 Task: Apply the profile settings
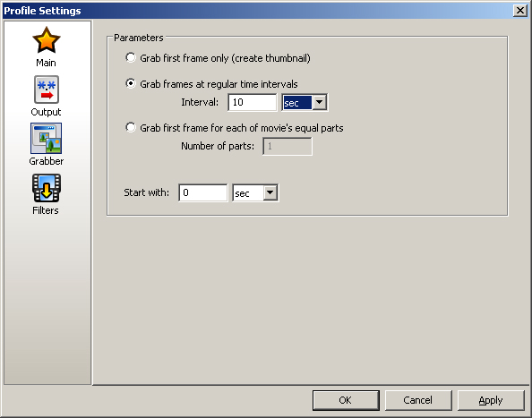coord(491,400)
